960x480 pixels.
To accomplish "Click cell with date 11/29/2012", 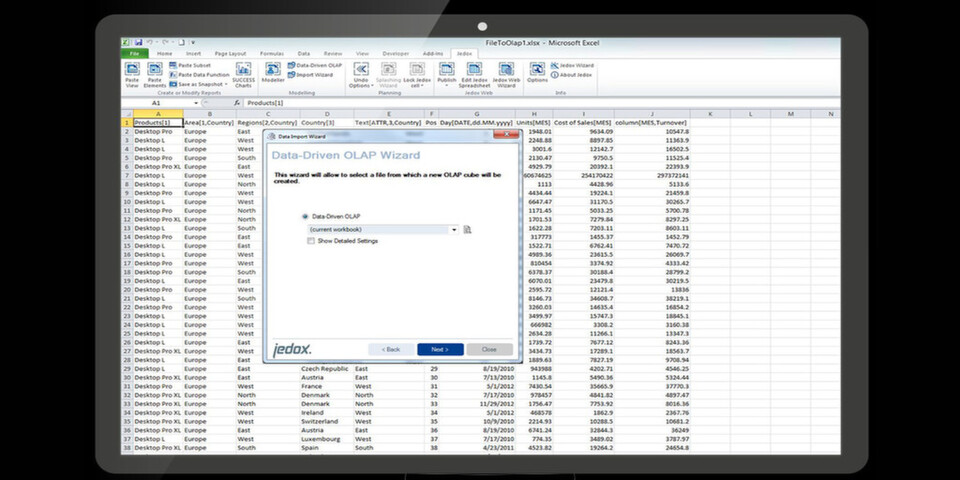I will [476, 403].
